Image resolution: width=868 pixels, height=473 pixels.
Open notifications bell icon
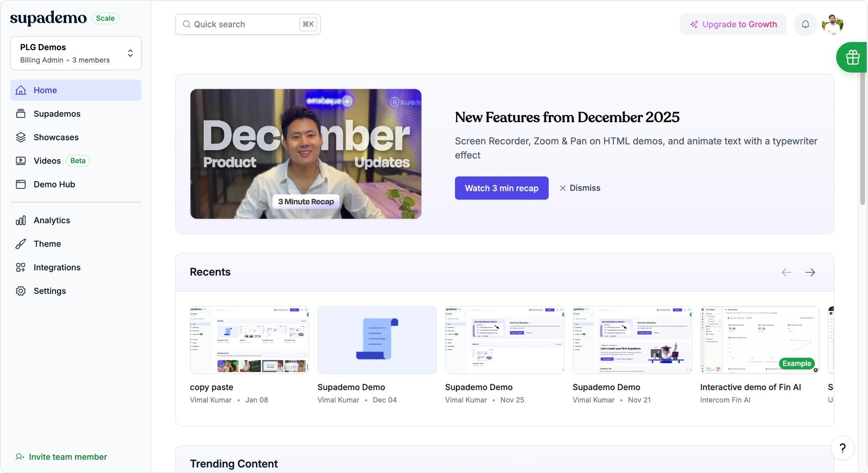coord(805,24)
